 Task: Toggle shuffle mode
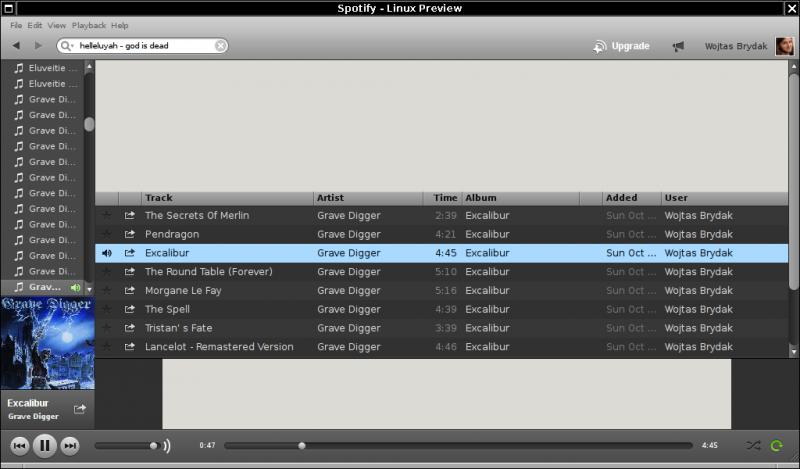[752, 446]
